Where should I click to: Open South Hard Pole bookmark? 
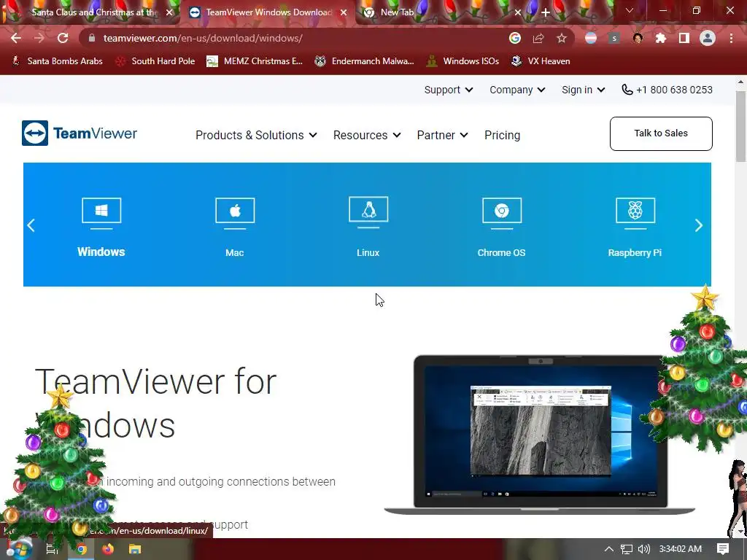point(155,61)
